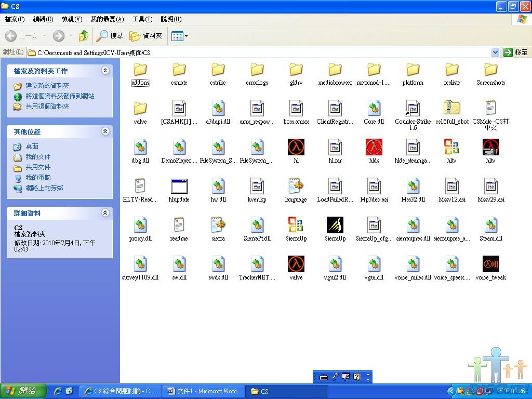Open the 我的最愛(A) menu

coord(107,19)
